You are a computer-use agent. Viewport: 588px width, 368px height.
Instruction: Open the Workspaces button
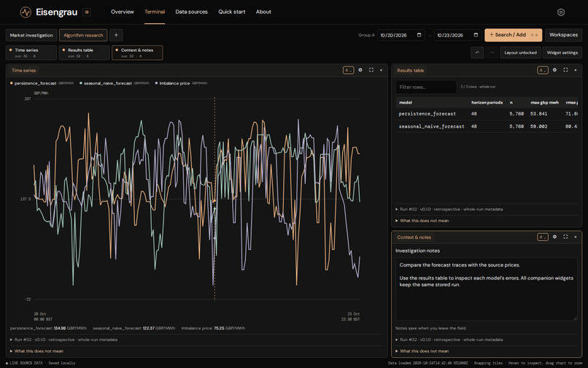563,35
